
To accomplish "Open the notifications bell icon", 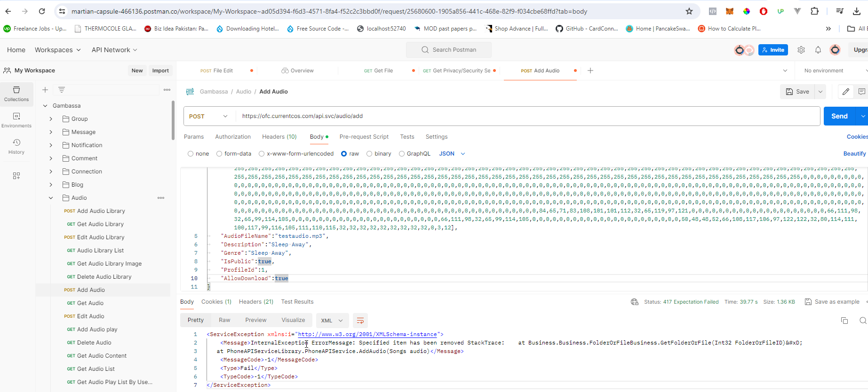I will point(818,50).
